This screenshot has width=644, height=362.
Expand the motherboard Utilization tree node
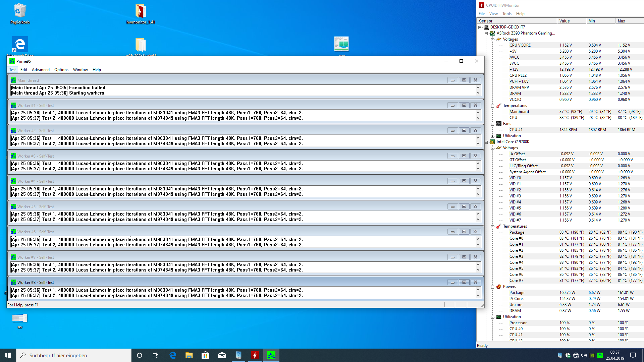492,136
